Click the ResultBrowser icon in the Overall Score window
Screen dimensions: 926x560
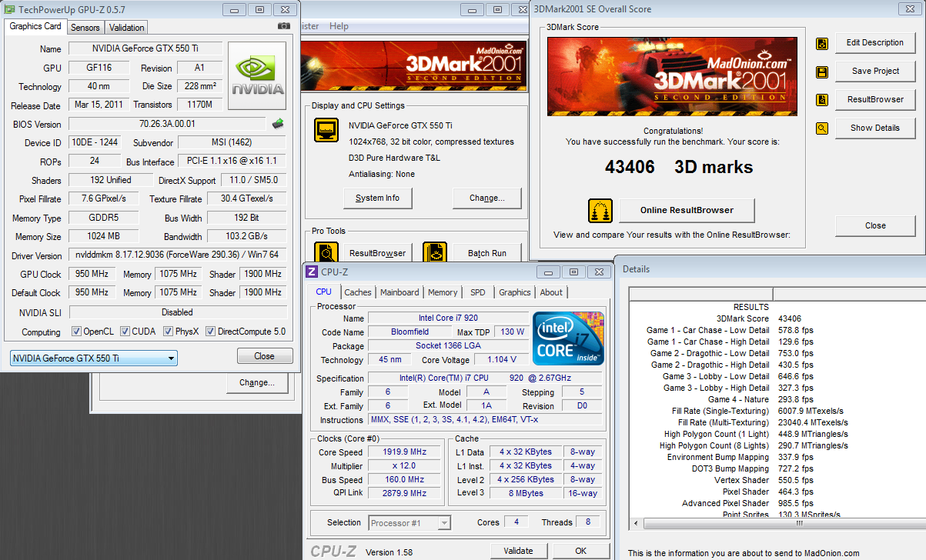click(x=822, y=100)
